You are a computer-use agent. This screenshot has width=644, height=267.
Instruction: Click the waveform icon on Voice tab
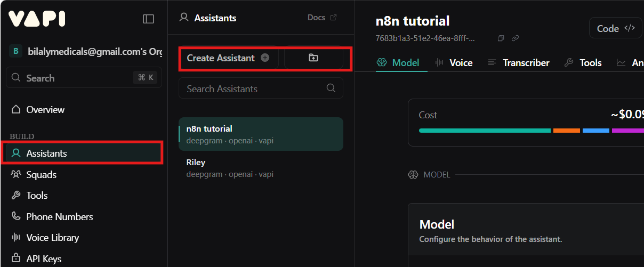coord(440,63)
